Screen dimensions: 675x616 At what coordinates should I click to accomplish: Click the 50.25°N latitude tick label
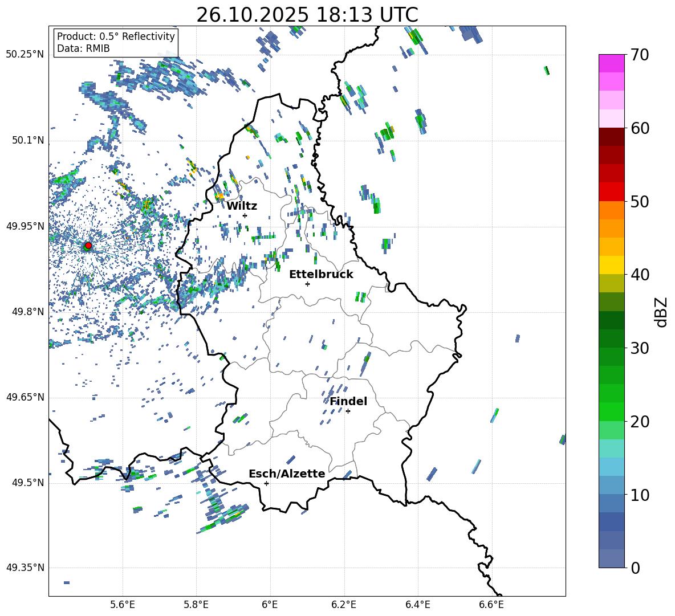coord(25,54)
